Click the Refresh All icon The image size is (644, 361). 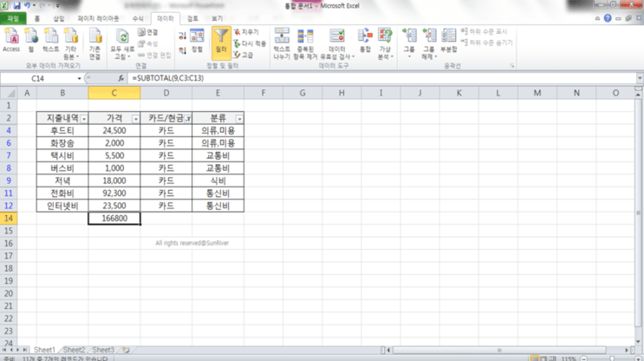click(122, 43)
